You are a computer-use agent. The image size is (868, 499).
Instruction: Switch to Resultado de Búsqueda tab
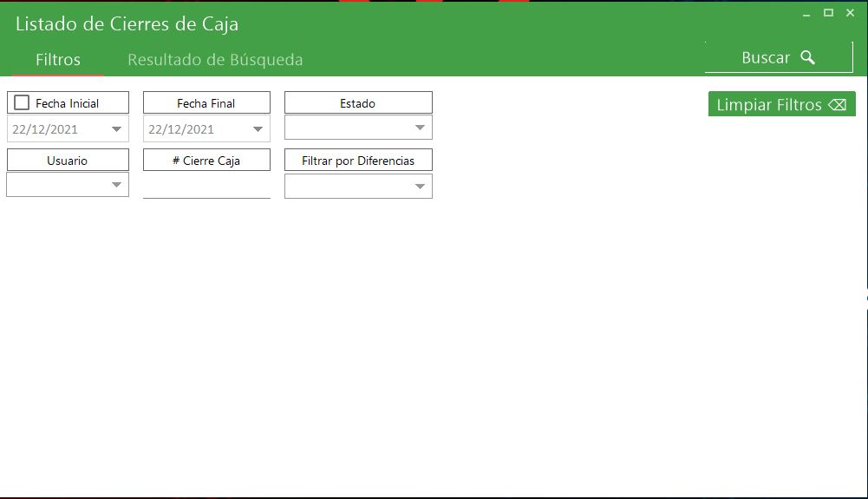coord(215,60)
